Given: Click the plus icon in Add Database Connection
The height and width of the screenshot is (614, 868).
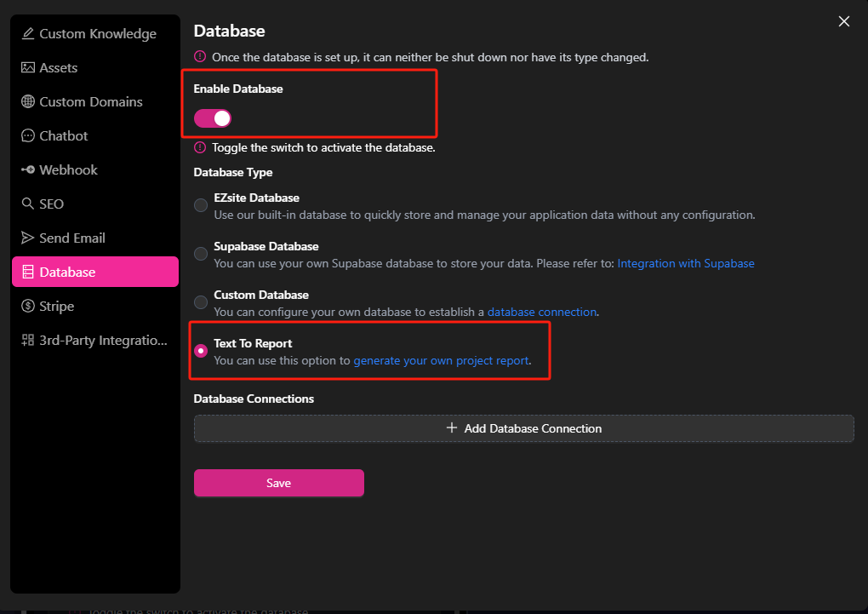Looking at the screenshot, I should tap(452, 428).
